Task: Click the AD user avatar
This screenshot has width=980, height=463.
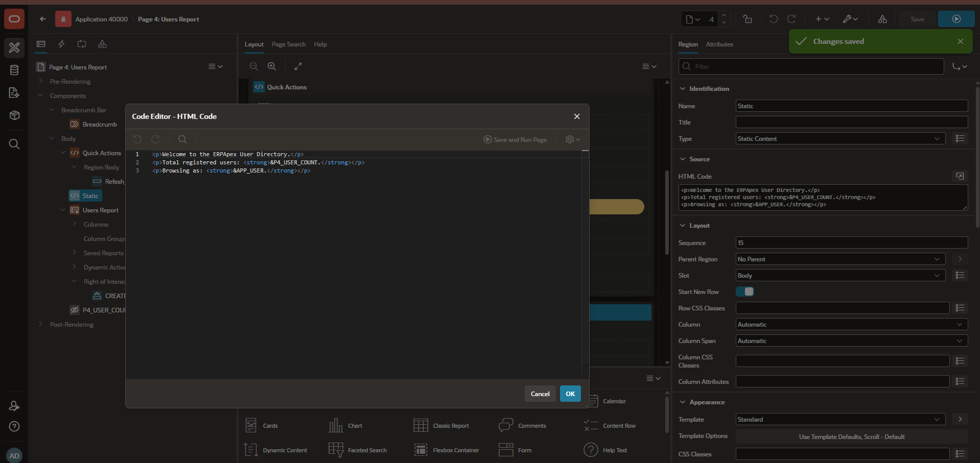Action: pos(14,455)
